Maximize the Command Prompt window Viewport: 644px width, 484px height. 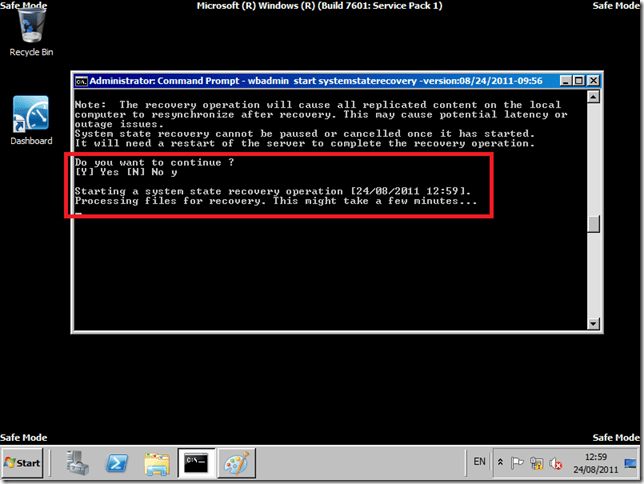[x=579, y=81]
